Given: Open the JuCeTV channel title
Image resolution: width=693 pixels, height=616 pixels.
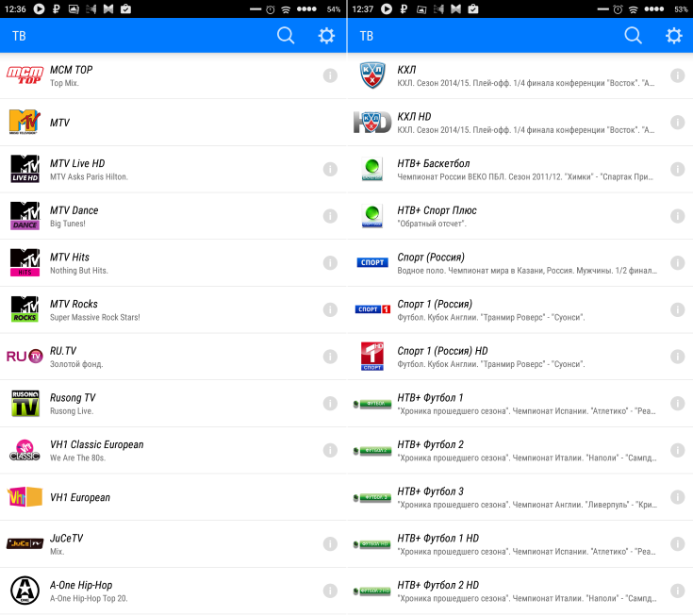Looking at the screenshot, I should 66,539.
